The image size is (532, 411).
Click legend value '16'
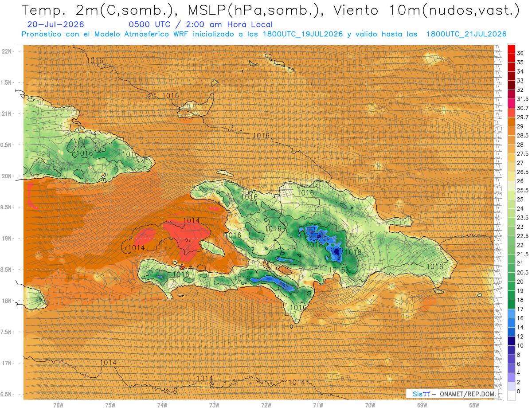pos(520,318)
